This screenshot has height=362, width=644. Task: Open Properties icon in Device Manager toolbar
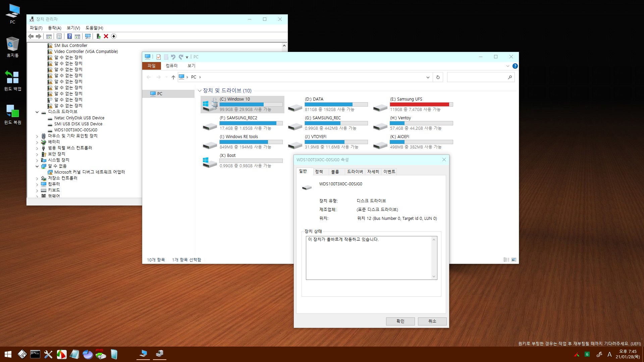(59, 36)
